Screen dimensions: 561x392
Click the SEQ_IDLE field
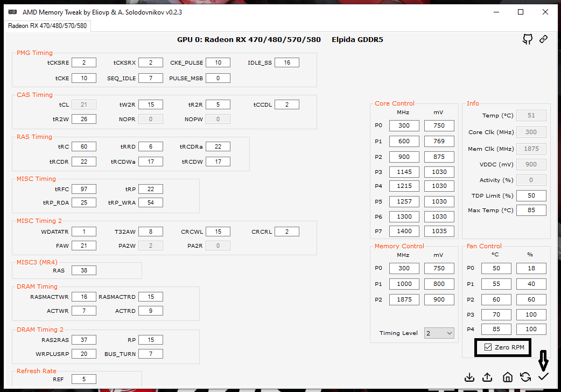pyautogui.click(x=151, y=78)
